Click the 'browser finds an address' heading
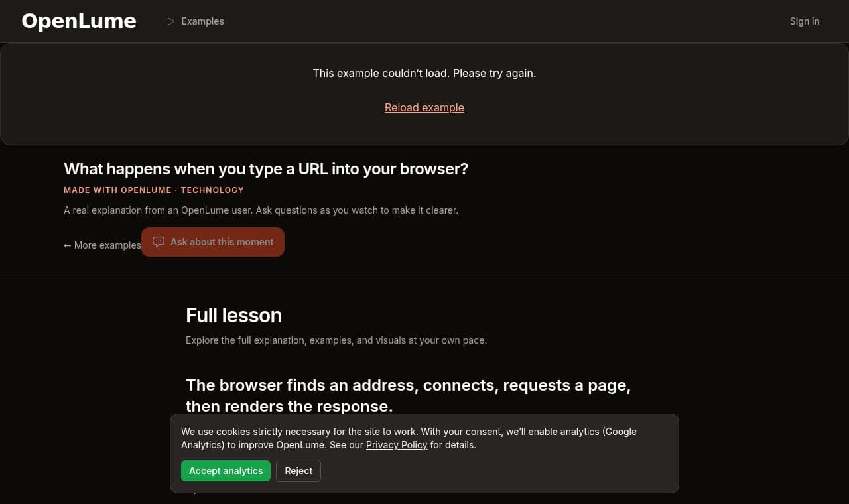849x504 pixels. [408, 395]
